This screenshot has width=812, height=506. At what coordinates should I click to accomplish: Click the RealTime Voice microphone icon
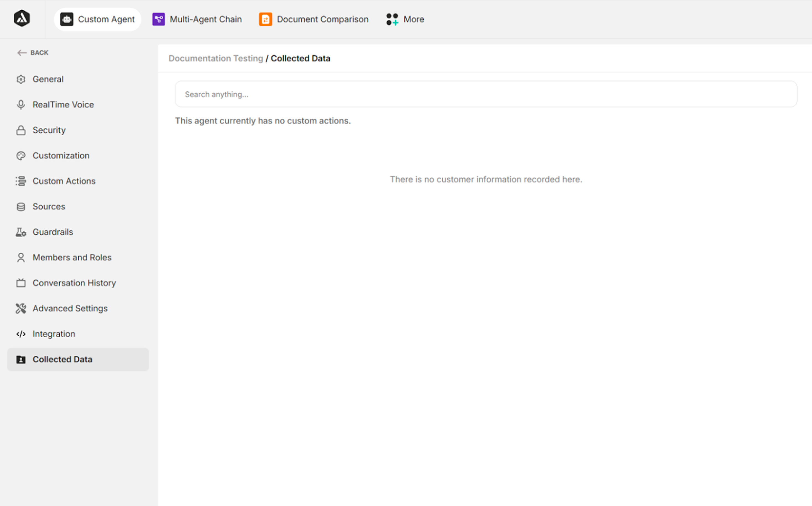point(21,105)
